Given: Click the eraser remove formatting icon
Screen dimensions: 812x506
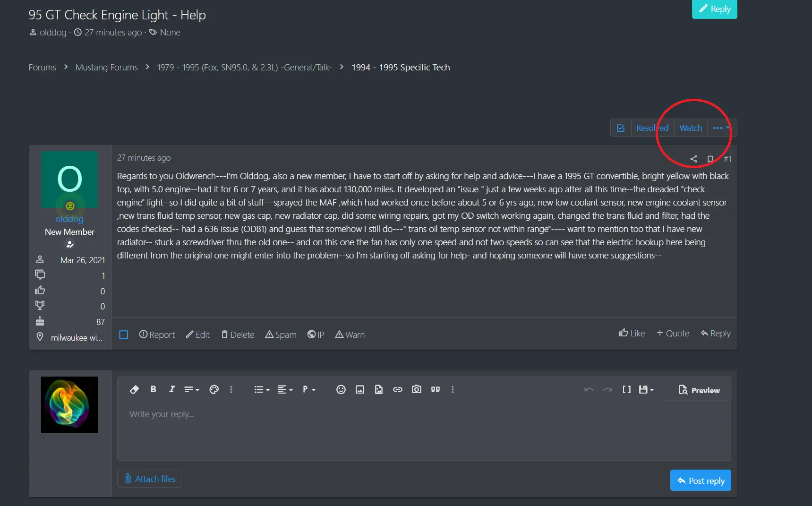Looking at the screenshot, I should point(134,389).
